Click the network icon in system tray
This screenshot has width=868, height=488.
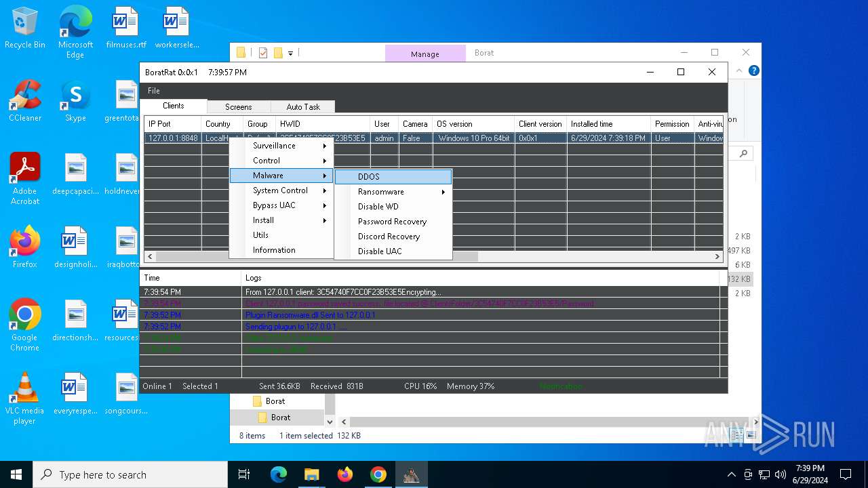point(764,474)
